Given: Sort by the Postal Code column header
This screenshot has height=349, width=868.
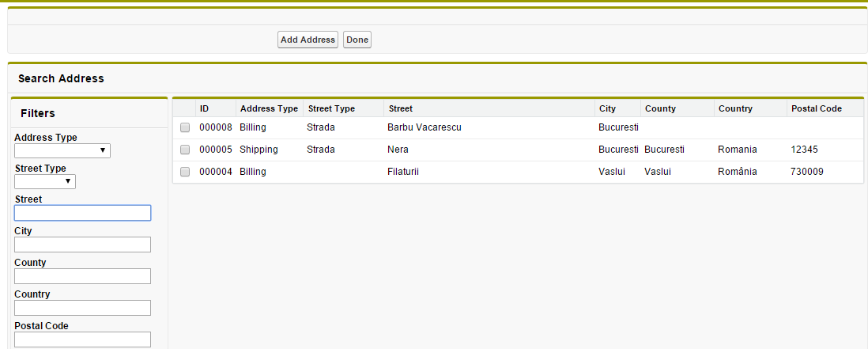Looking at the screenshot, I should click(816, 108).
